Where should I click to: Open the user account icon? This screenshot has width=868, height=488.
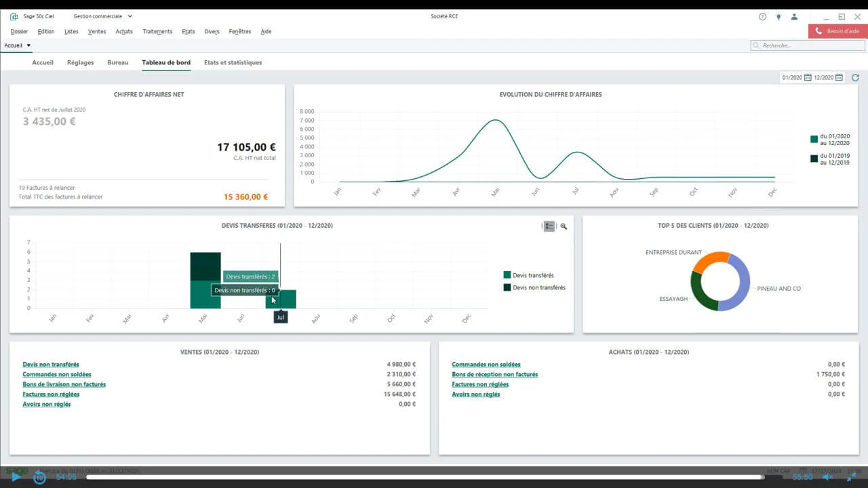click(794, 16)
